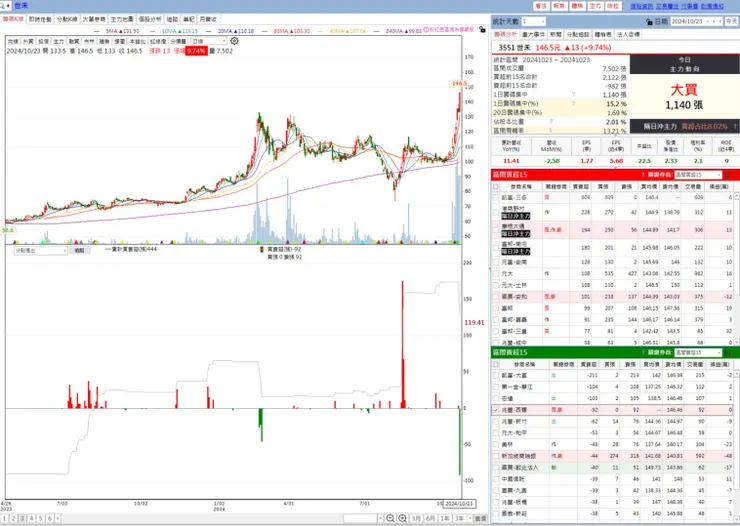Click the 今天 button
The width and height of the screenshot is (740, 526).
click(x=731, y=22)
